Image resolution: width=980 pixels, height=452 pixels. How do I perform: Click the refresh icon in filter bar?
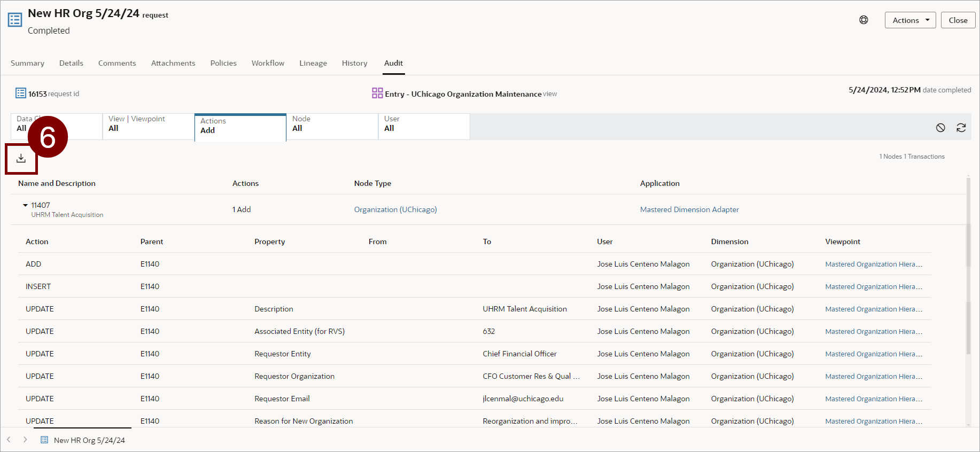961,128
